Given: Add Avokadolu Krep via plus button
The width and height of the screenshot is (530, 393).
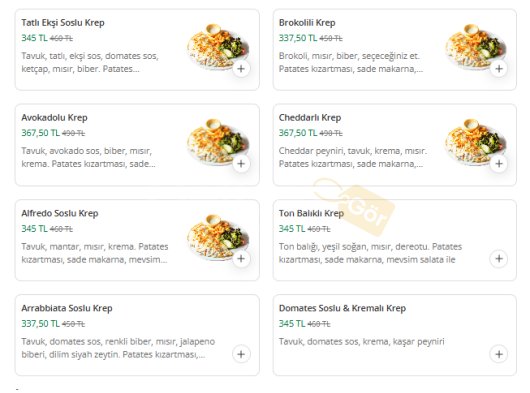Looking at the screenshot, I should point(241,164).
